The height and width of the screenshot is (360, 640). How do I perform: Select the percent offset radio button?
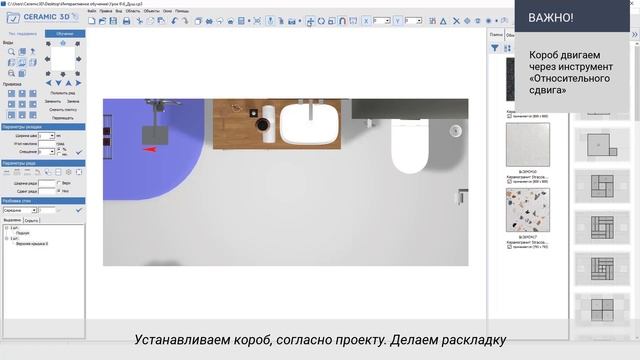point(59,149)
